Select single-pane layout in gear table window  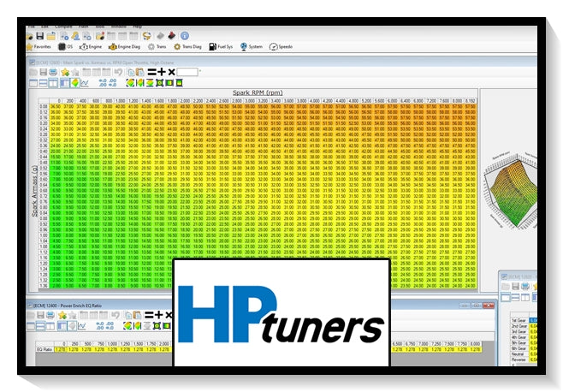[506, 298]
